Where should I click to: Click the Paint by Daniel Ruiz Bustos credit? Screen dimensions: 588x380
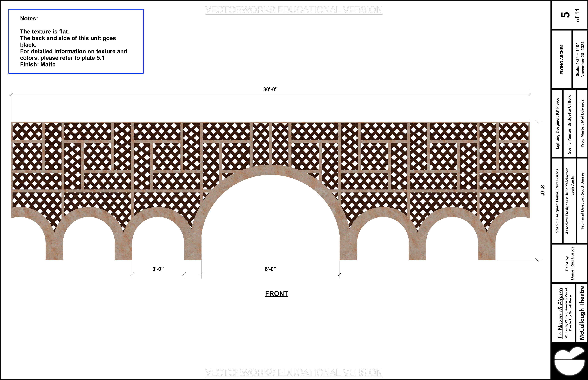pyautogui.click(x=569, y=263)
